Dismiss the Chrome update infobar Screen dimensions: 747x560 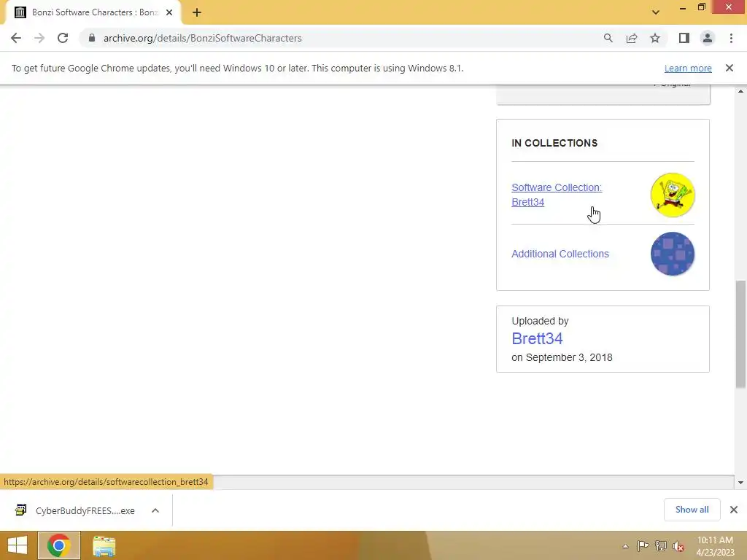click(x=729, y=68)
